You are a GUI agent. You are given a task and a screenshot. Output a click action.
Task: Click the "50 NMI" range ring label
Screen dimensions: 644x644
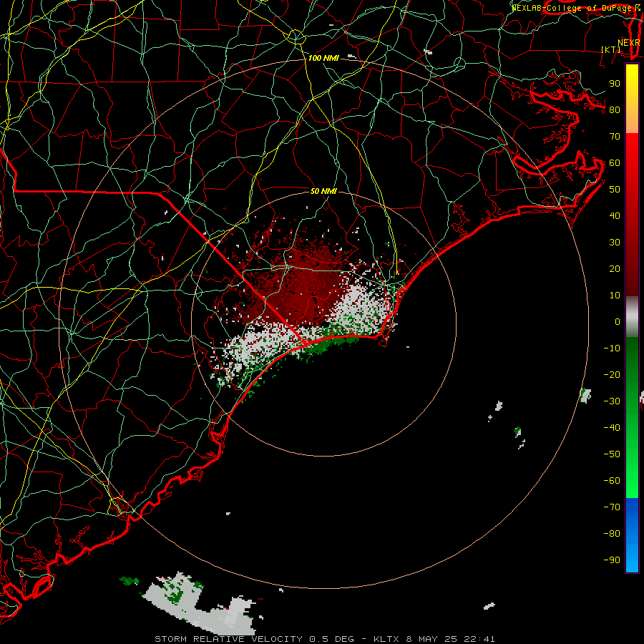[x=323, y=191]
